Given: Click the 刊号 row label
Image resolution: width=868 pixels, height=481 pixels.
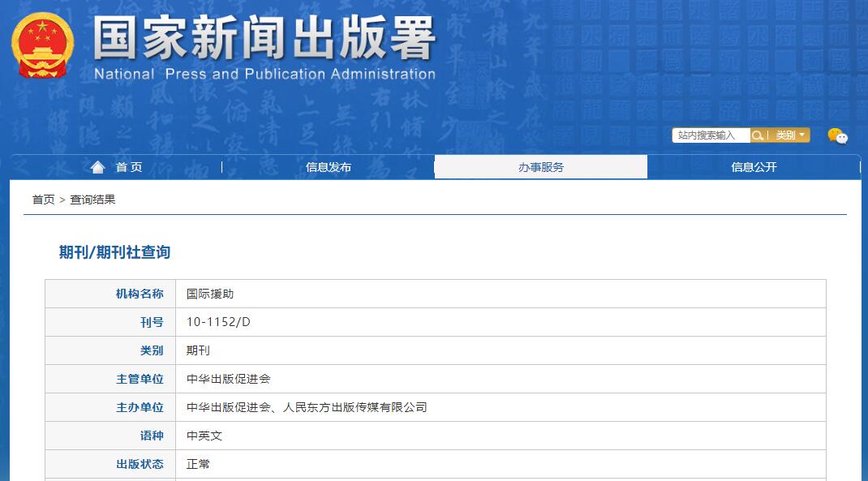Looking at the screenshot, I should 152,322.
